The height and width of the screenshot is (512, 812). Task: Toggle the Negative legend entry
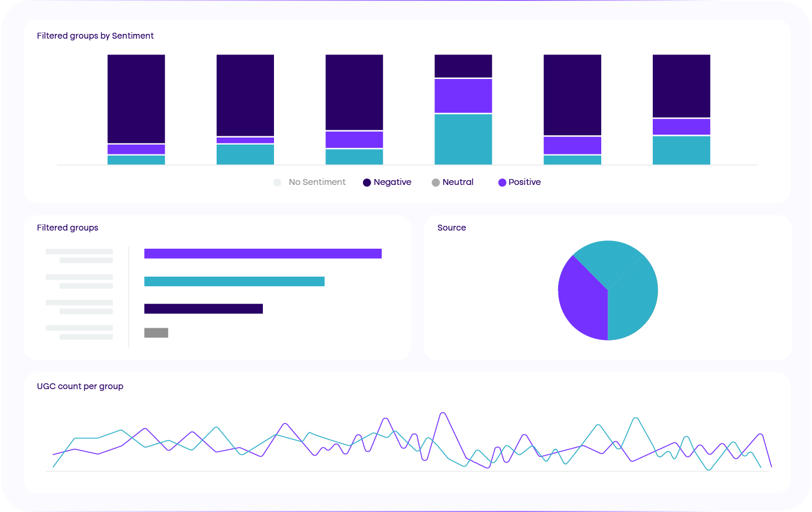coord(392,183)
